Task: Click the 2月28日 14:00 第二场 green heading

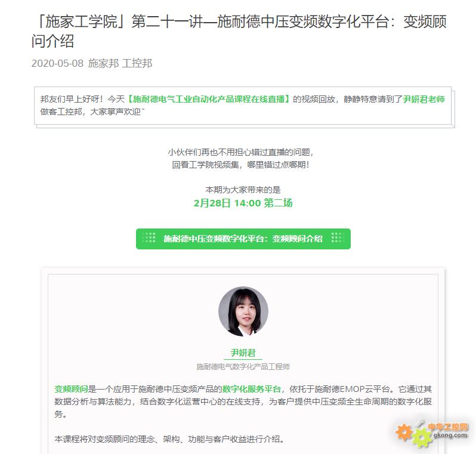Action: (243, 203)
